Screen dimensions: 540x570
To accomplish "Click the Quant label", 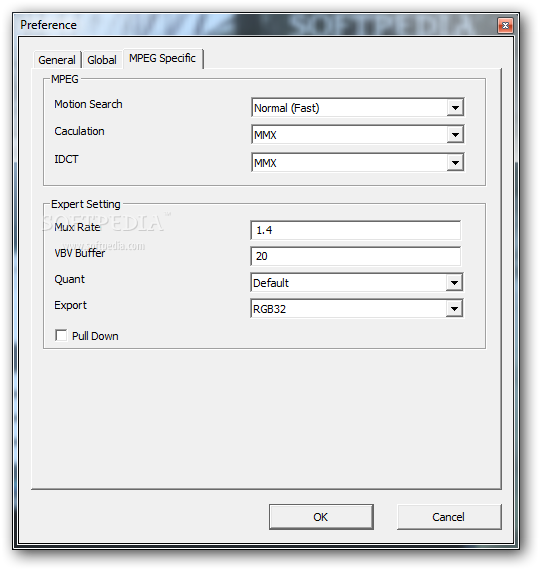I will (69, 279).
